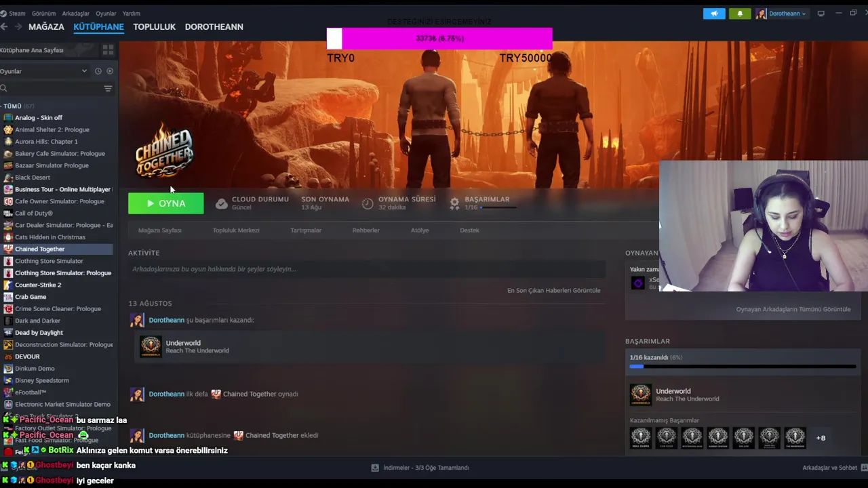Collapse the TÜMÜ games group

pos(18,106)
